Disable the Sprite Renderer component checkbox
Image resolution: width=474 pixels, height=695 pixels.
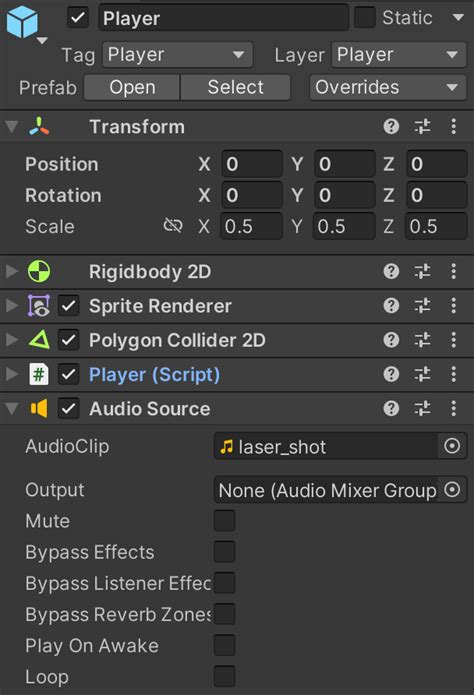pyautogui.click(x=69, y=306)
